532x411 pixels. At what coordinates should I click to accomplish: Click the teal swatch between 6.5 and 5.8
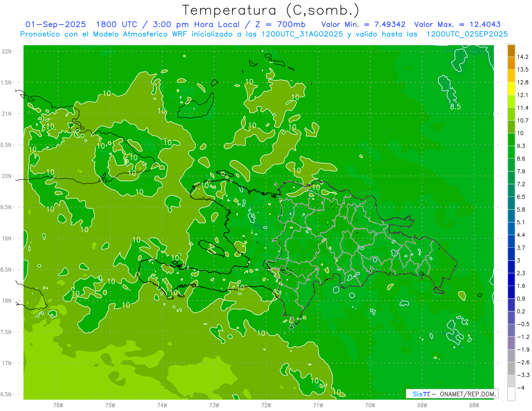[511, 203]
